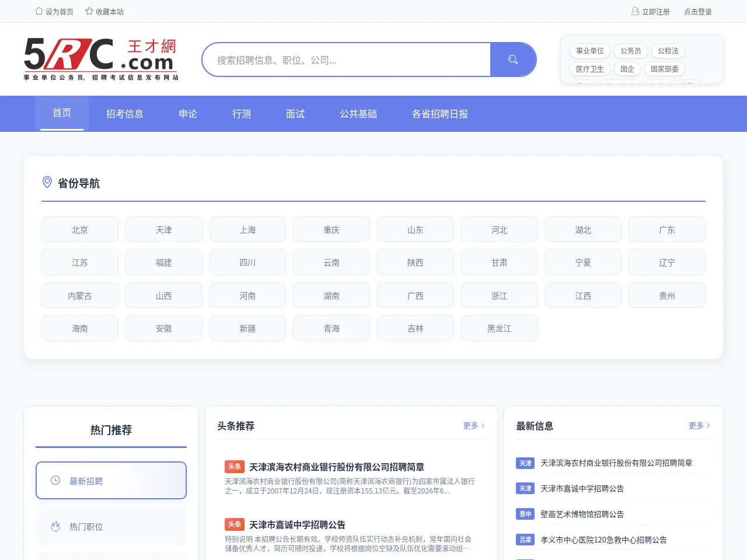Click the 晋中 region tag
747x560 pixels.
(525, 514)
